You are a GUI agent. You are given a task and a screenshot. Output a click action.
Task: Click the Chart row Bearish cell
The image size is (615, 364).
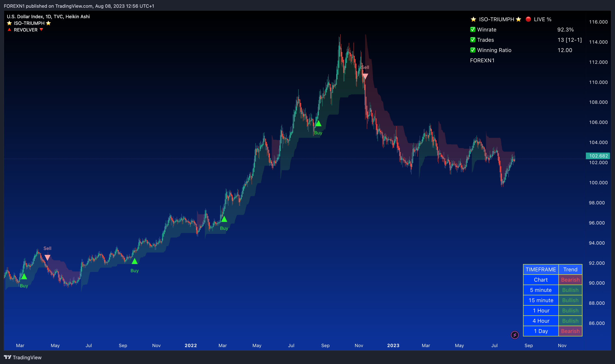570,280
